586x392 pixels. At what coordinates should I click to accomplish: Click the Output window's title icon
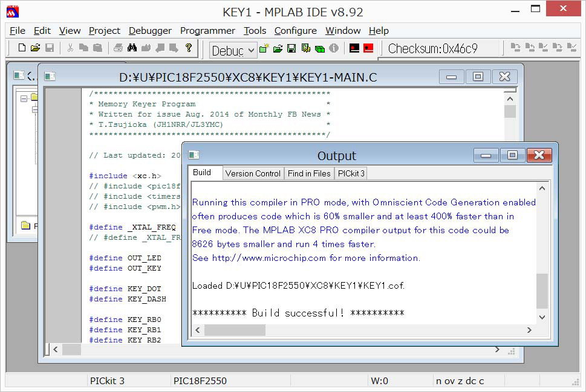194,155
